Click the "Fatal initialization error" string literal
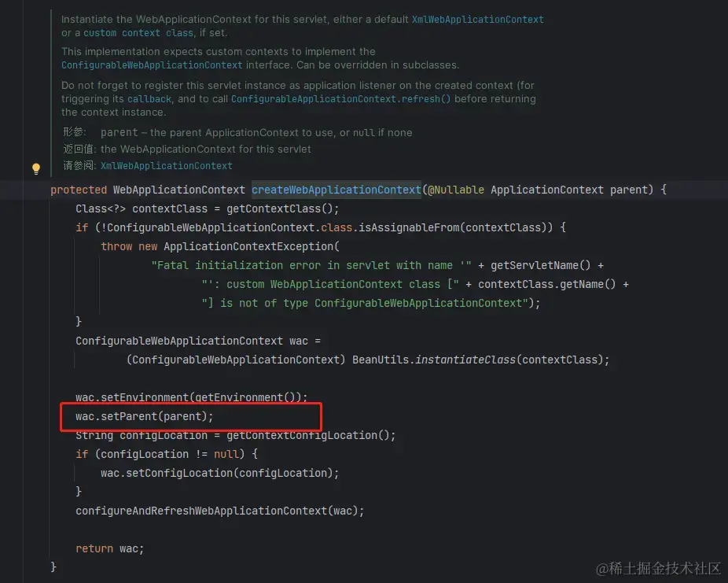Image resolution: width=728 pixels, height=583 pixels. [x=311, y=265]
